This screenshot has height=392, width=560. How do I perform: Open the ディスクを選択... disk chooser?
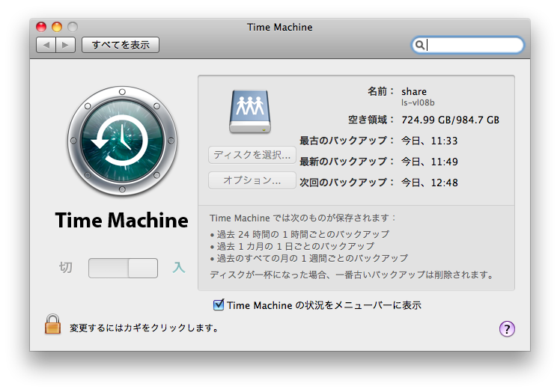pos(252,155)
